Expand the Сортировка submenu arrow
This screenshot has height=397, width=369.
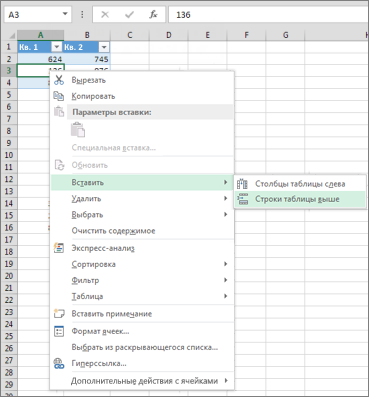(x=226, y=264)
